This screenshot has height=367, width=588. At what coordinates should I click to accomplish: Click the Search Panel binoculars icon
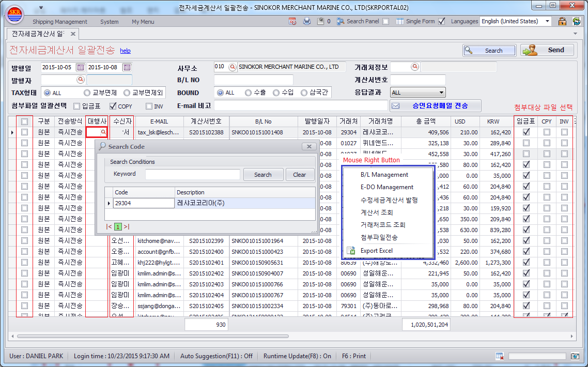tap(341, 21)
